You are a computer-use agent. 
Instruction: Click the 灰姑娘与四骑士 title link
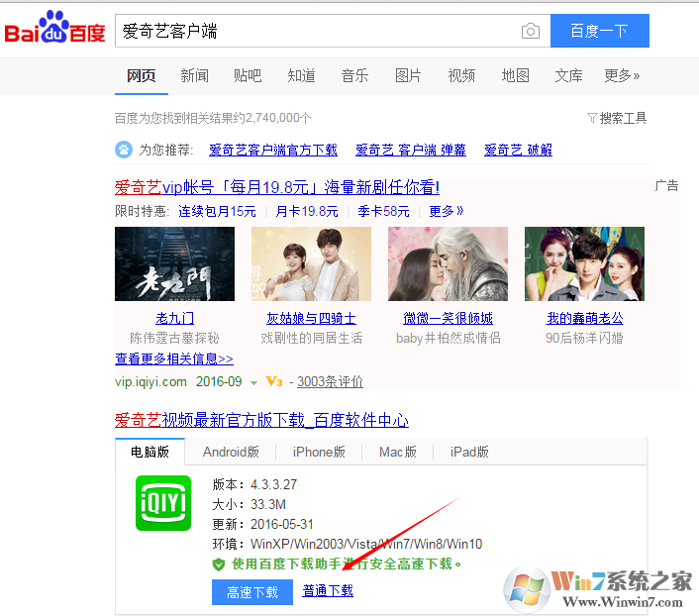tap(311, 319)
